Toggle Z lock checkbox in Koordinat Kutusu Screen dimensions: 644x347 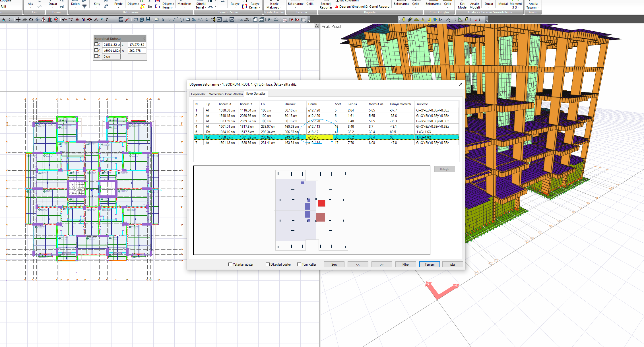pos(96,56)
